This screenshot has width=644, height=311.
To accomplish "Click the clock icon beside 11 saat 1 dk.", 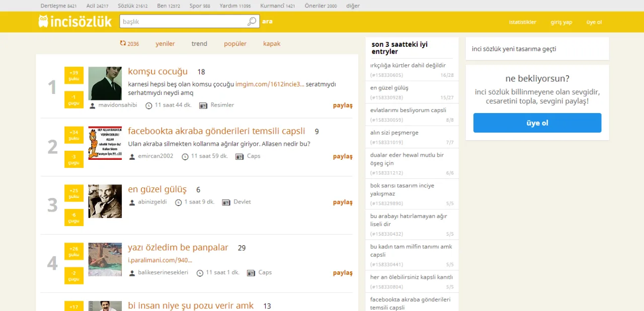I will (200, 273).
